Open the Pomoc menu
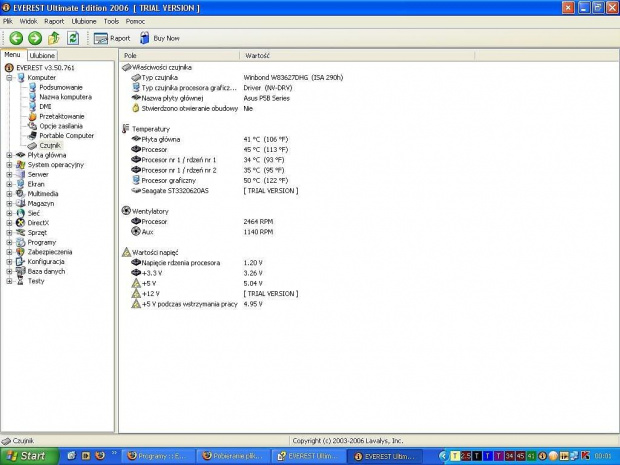The height and width of the screenshot is (465, 620). click(135, 21)
